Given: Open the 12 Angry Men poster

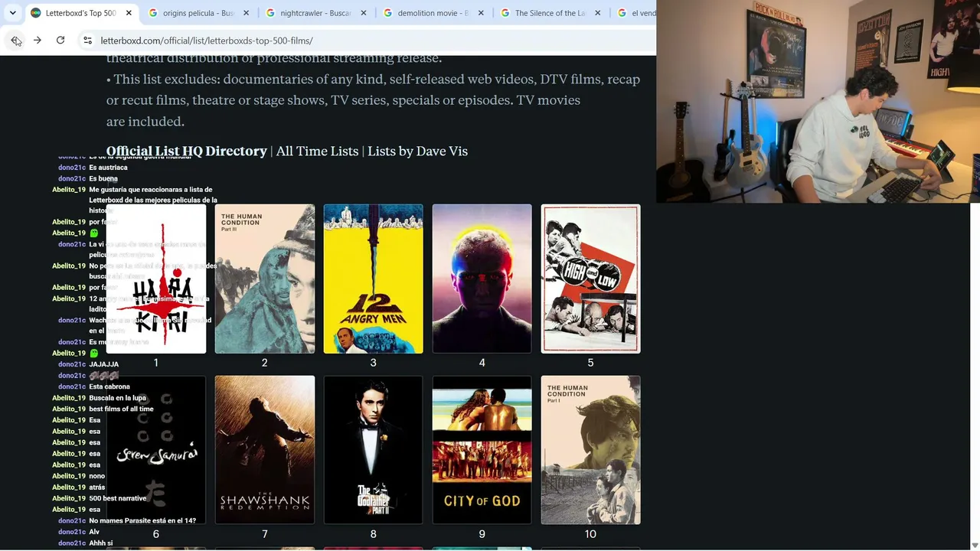Looking at the screenshot, I should pyautogui.click(x=374, y=279).
